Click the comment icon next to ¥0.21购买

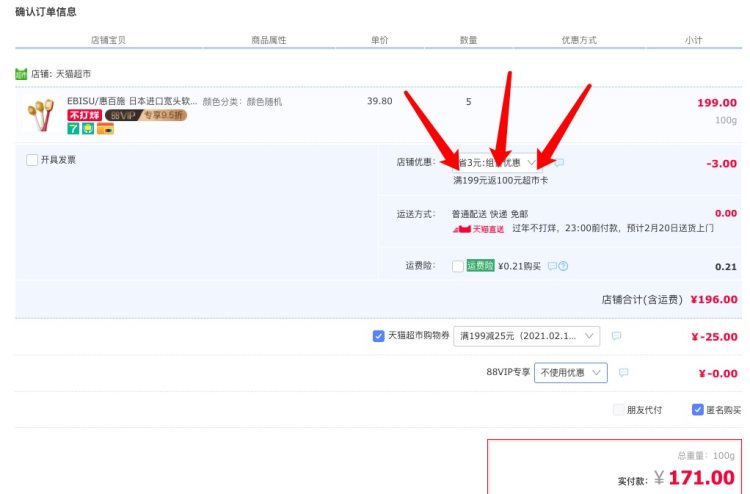point(552,266)
